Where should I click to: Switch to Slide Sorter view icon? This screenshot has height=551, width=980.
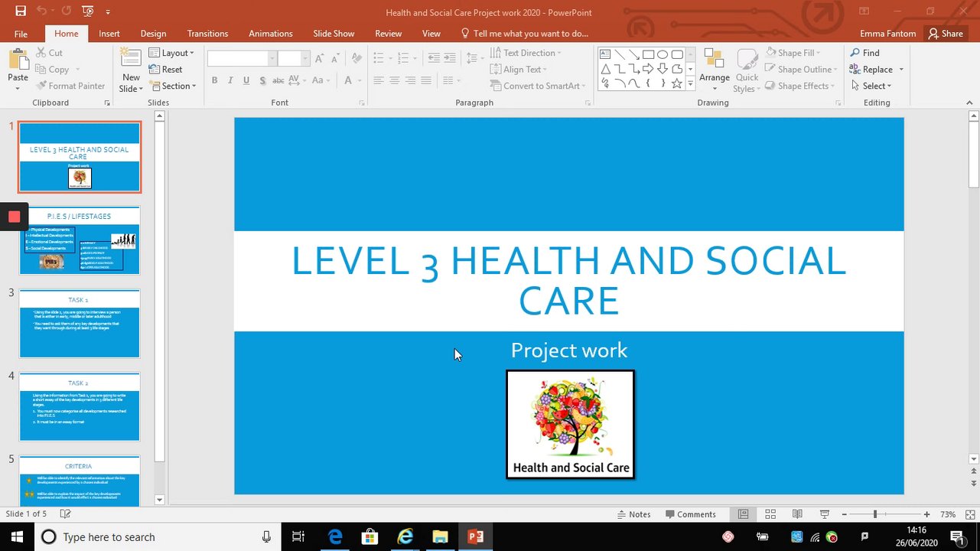tap(770, 514)
